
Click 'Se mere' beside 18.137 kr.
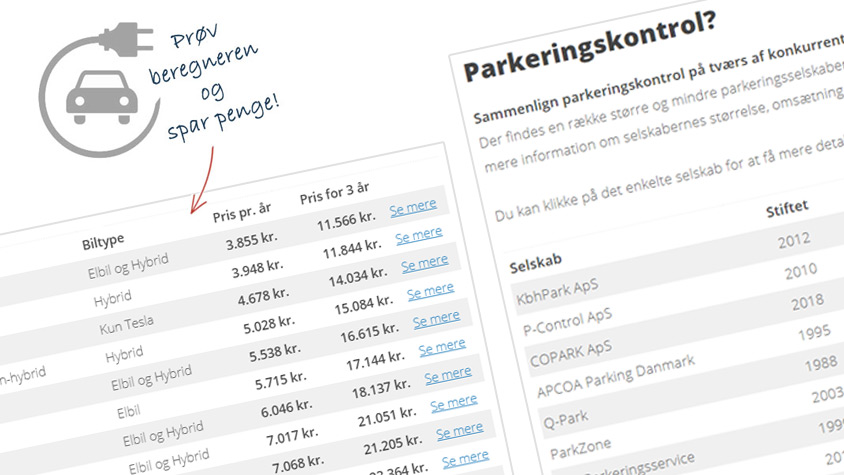447,376
